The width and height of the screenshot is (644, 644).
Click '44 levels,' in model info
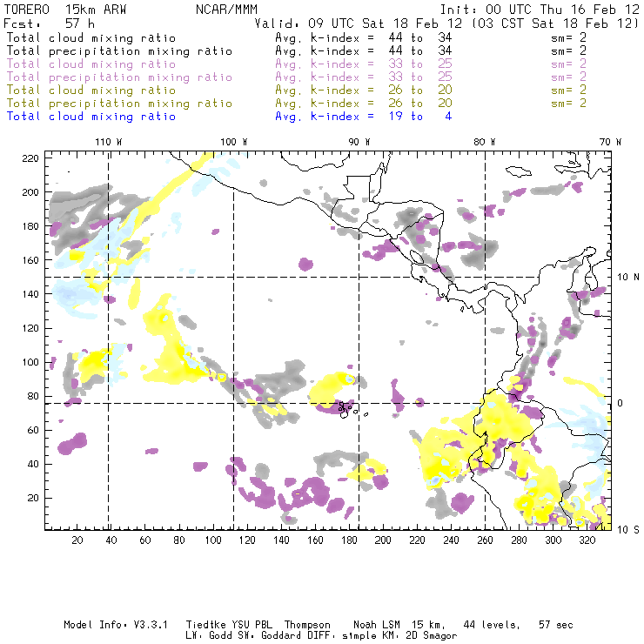tap(492, 625)
